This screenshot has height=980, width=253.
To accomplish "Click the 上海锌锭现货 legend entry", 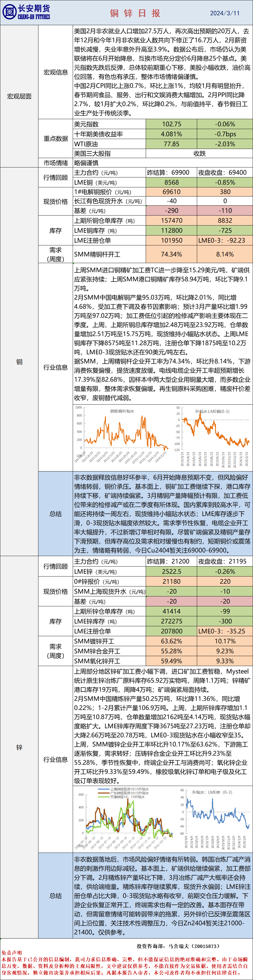I will 124,789.
